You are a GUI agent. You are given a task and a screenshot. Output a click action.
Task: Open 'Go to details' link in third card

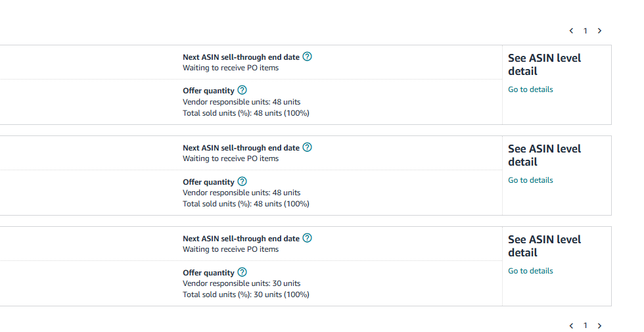(x=530, y=271)
